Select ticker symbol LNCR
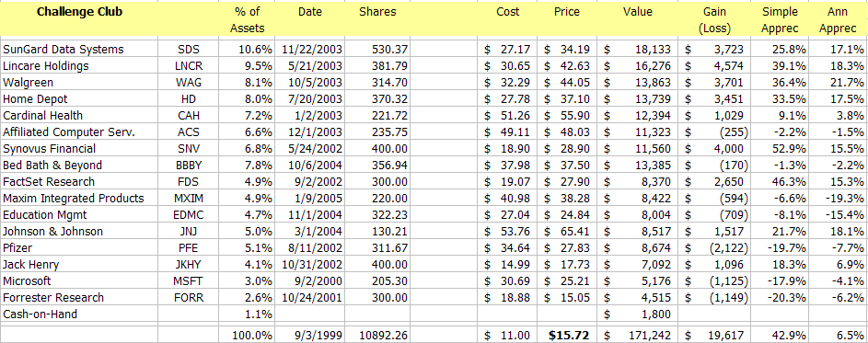This screenshot has height=343, width=868. (189, 66)
